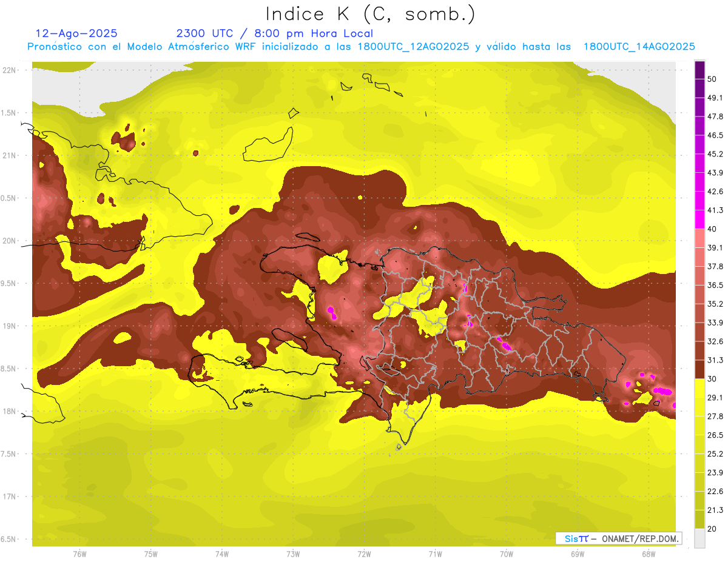Click the '26.5' colorbar value
Viewport: 728px width, 562px height.
(x=715, y=435)
